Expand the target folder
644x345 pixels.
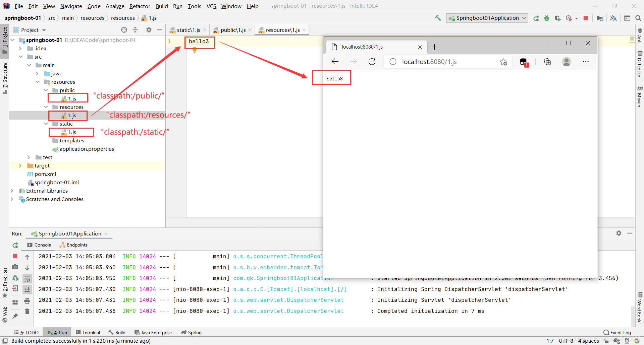[20, 165]
